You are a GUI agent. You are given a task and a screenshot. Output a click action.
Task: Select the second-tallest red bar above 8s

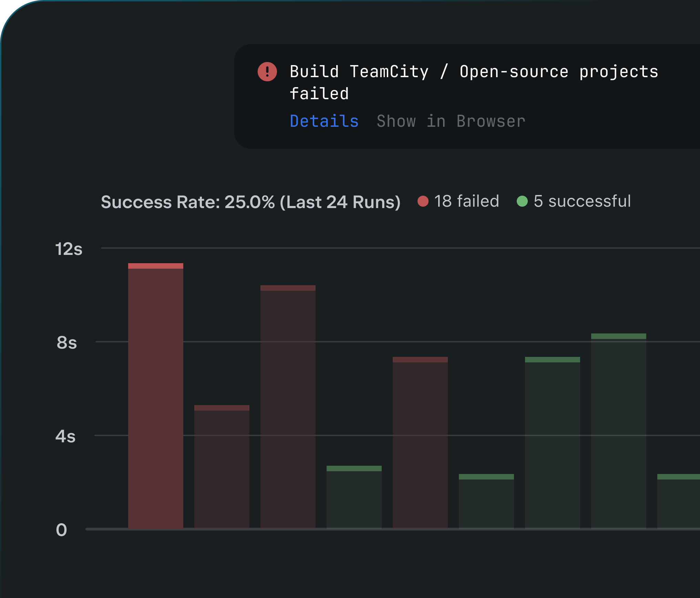pos(288,406)
